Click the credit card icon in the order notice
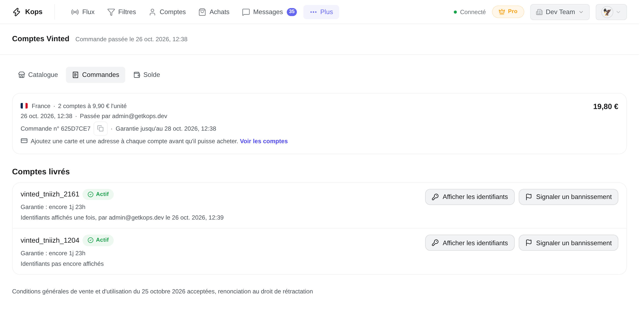Screen dimensions: 644x312 (24, 141)
